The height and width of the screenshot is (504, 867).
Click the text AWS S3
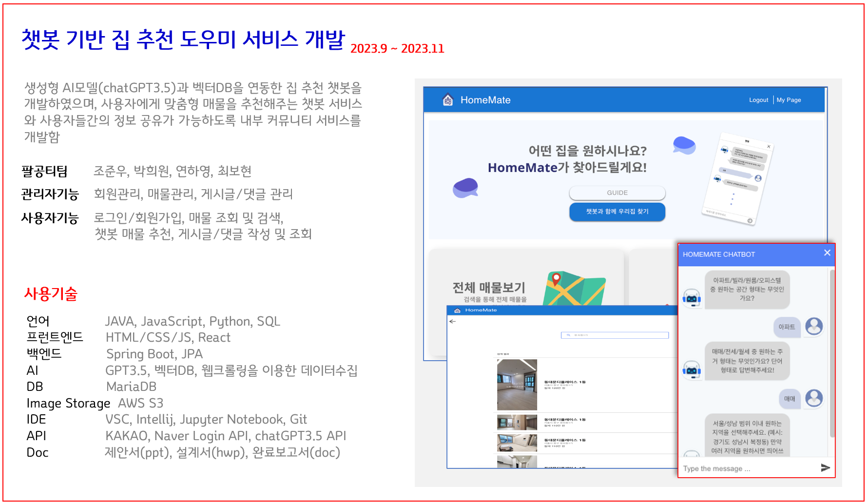click(x=140, y=403)
